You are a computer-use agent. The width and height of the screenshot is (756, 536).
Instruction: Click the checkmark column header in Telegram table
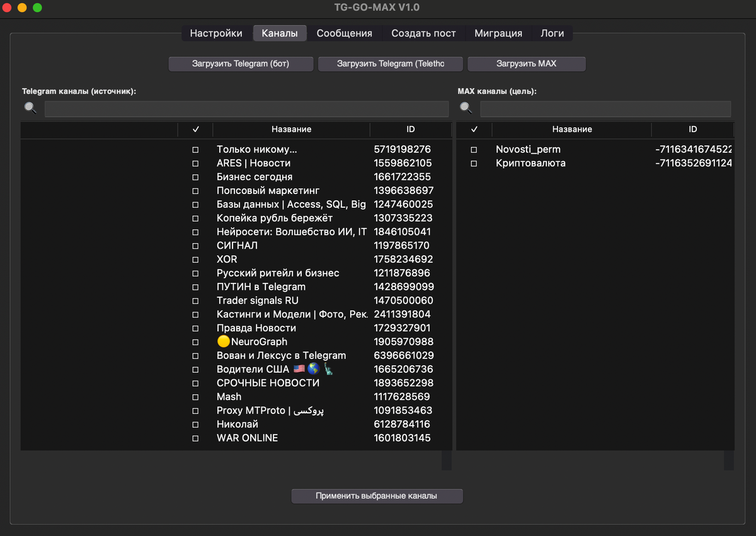[x=195, y=129]
